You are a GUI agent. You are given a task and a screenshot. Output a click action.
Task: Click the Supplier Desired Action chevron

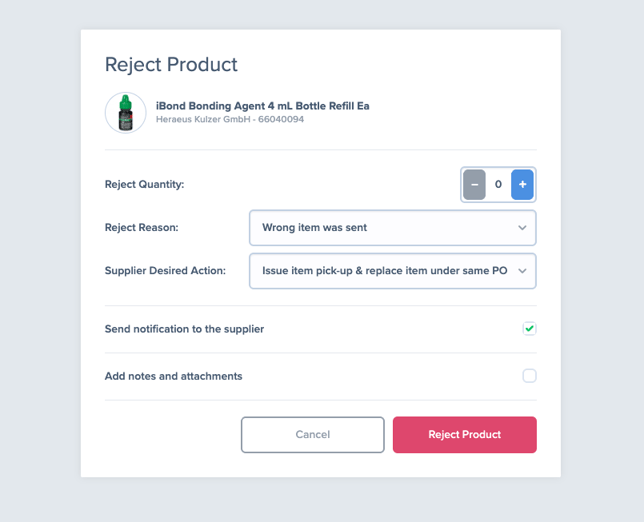522,271
